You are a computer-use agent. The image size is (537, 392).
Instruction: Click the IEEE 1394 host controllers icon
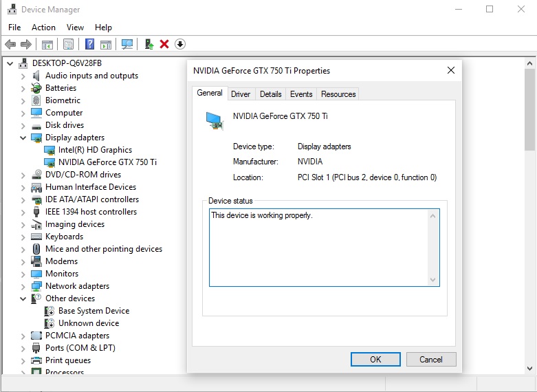[36, 212]
